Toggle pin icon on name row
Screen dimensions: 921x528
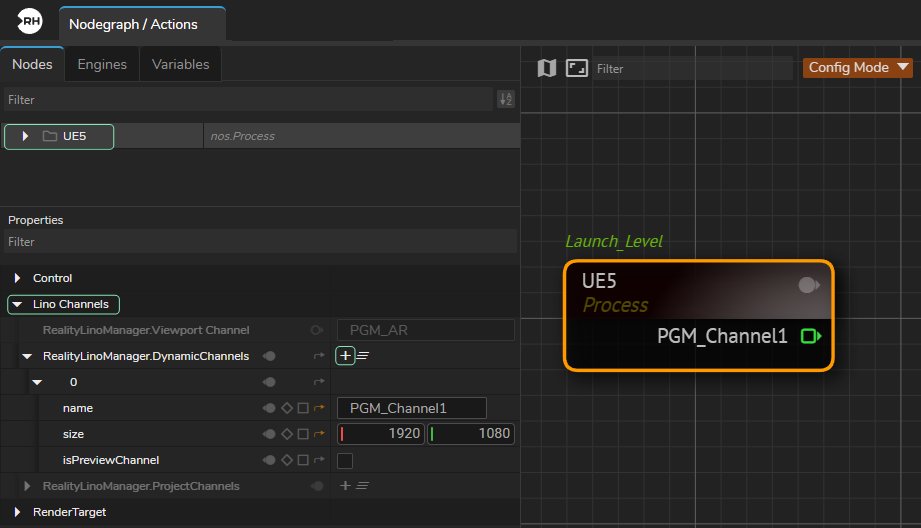[269, 408]
